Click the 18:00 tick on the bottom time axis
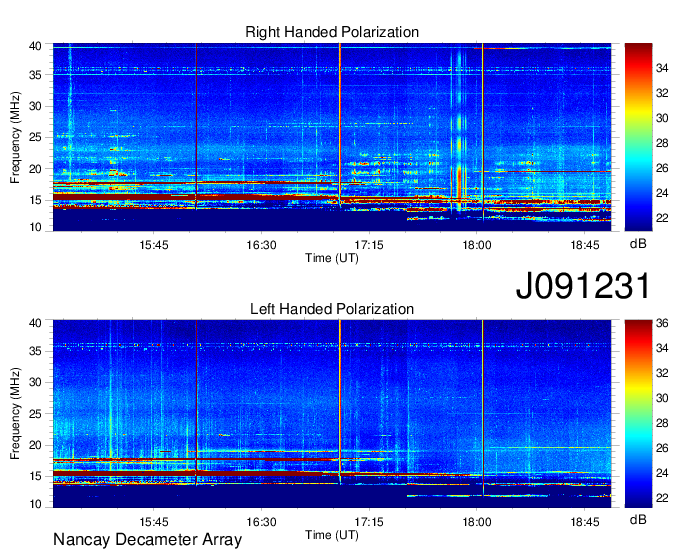Viewport: 680px width, 552px height. pos(477,522)
